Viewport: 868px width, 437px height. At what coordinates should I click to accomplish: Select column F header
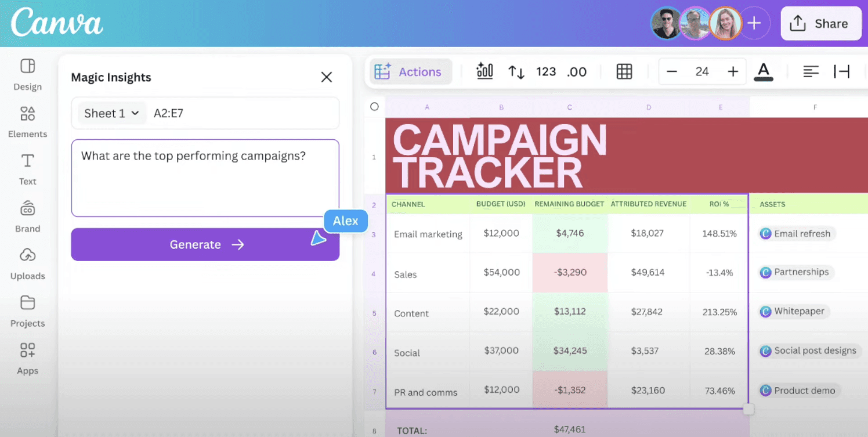point(815,107)
